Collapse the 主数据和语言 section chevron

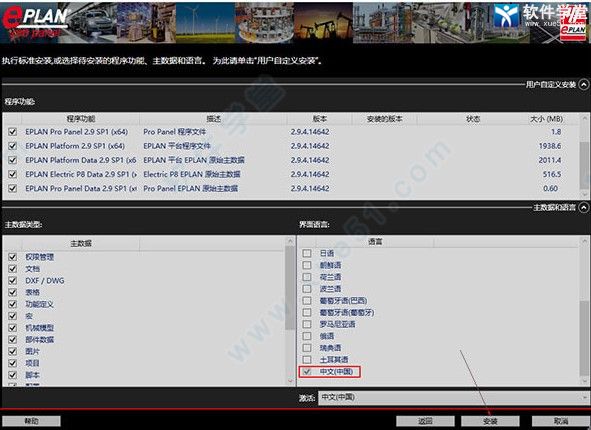point(583,207)
